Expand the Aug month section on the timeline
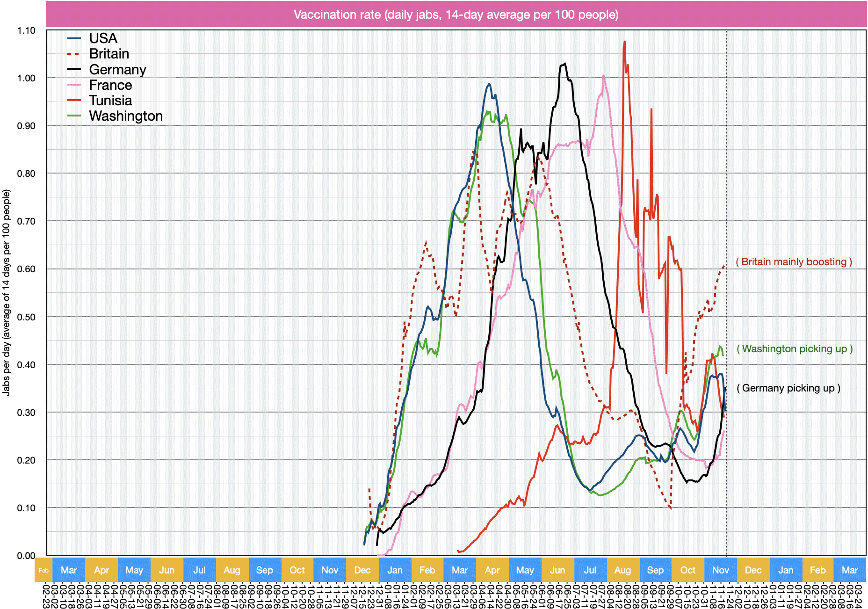868x609 pixels. (x=232, y=570)
